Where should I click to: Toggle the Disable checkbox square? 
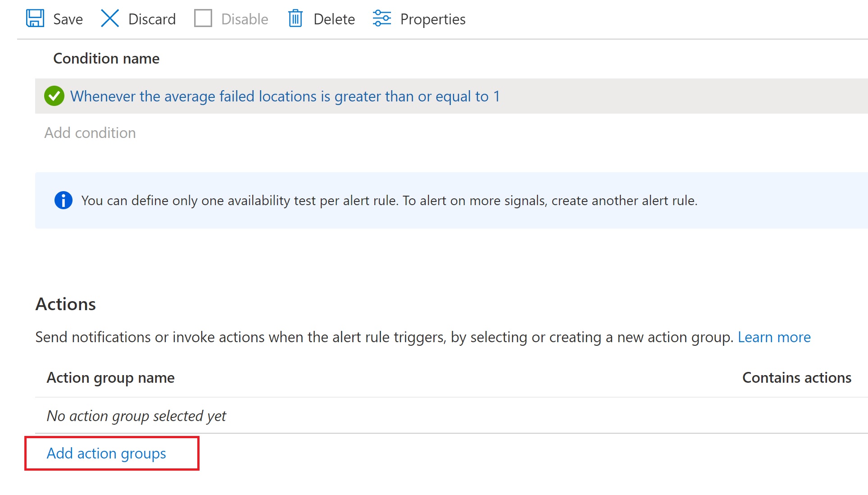203,19
